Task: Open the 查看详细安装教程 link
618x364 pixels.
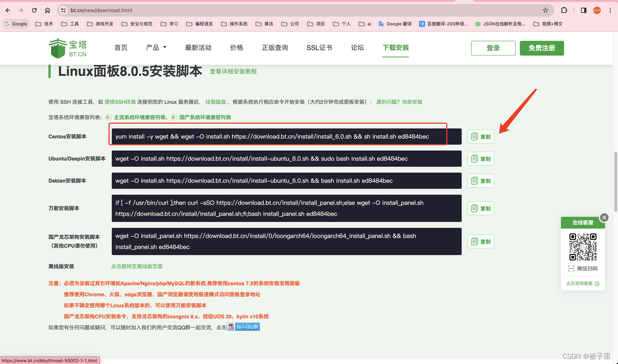Action: tap(233, 71)
